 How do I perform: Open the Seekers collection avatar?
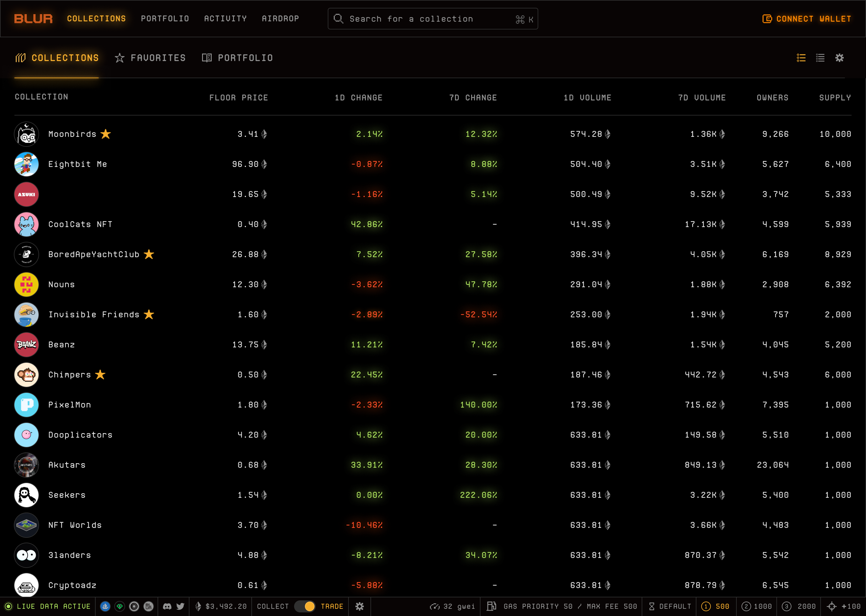[26, 495]
